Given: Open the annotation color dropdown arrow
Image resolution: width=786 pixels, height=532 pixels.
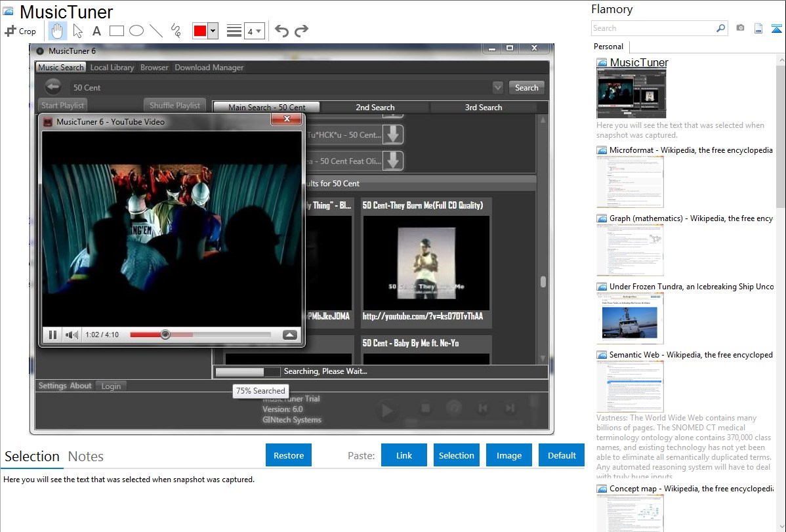Looking at the screenshot, I should 213,31.
